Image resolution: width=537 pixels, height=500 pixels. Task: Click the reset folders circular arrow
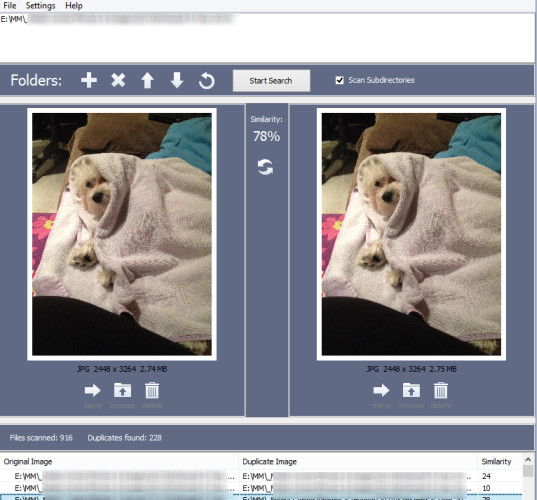tap(207, 80)
